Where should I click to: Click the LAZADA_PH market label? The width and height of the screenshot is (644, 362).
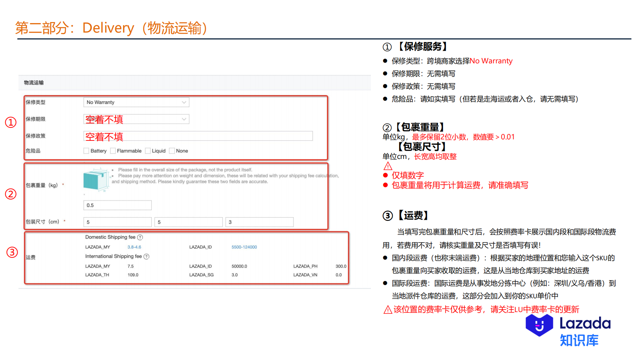[305, 266]
